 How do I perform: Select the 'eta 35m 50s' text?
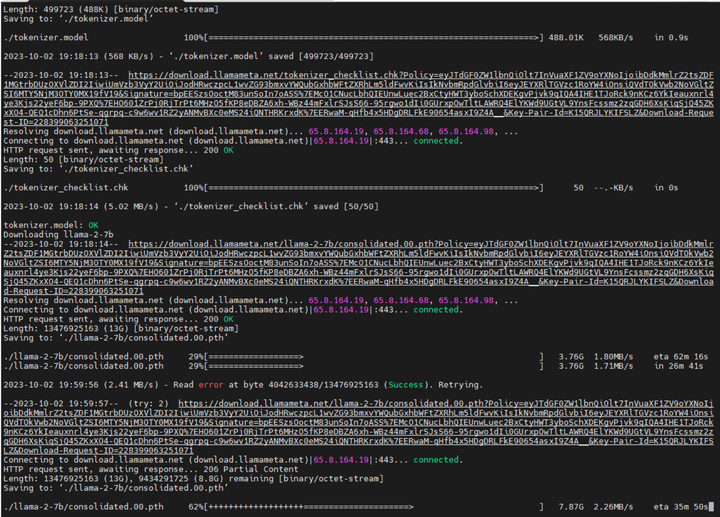(x=681, y=507)
